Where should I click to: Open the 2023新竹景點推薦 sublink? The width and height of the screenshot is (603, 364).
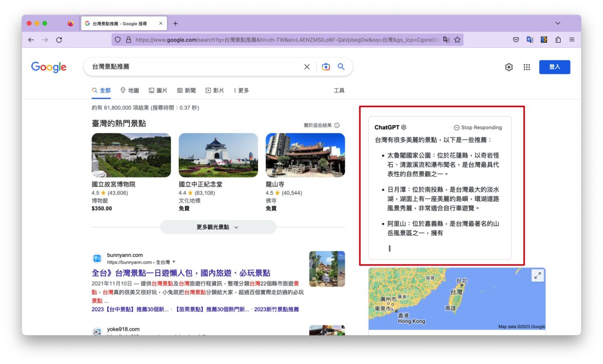pyautogui.click(x=276, y=309)
